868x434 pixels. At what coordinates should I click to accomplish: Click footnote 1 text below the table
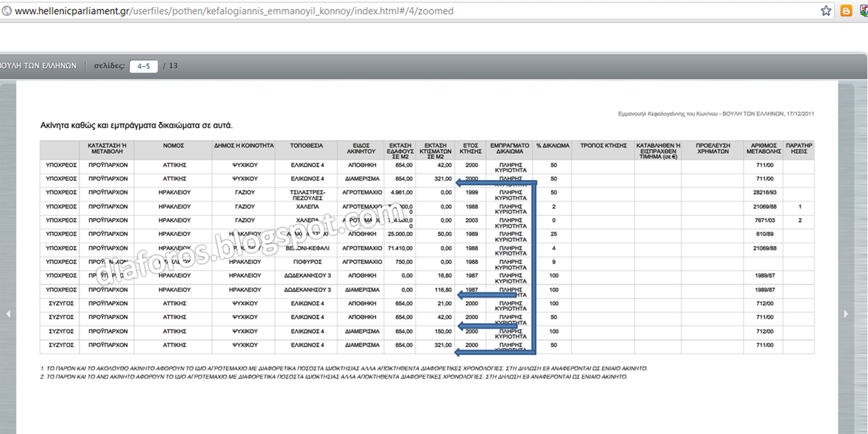[x=344, y=368]
